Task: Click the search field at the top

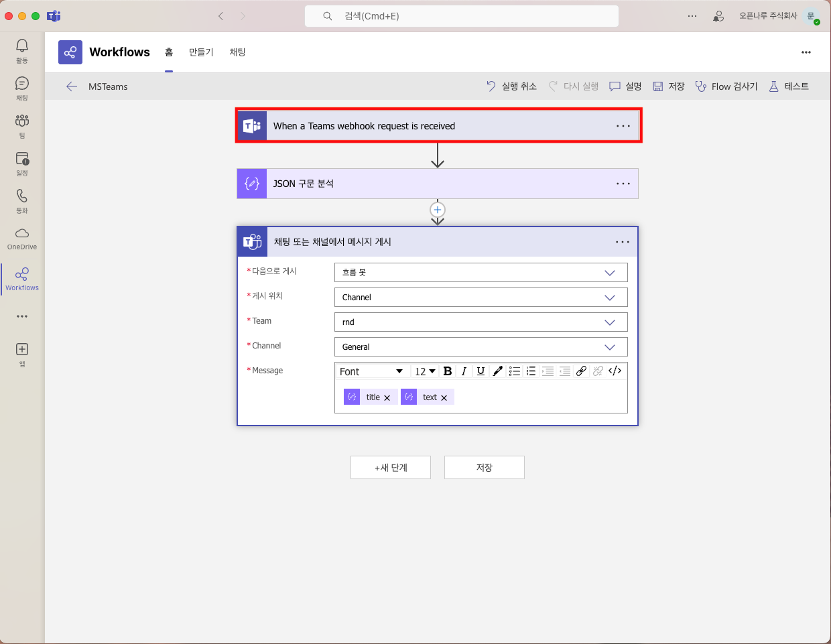Action: tap(461, 16)
